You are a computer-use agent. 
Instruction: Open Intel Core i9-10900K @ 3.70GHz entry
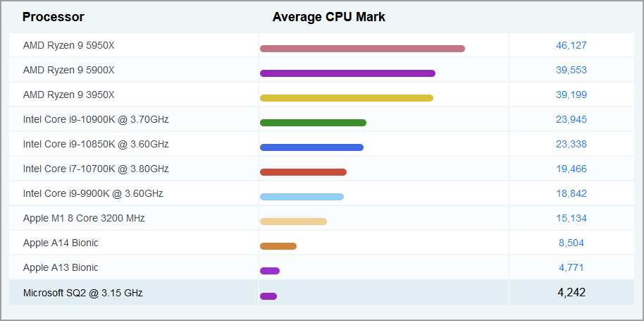(96, 119)
